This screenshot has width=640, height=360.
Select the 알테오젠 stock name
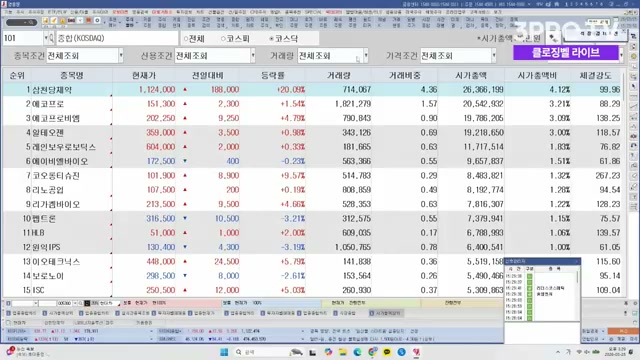tap(48, 133)
